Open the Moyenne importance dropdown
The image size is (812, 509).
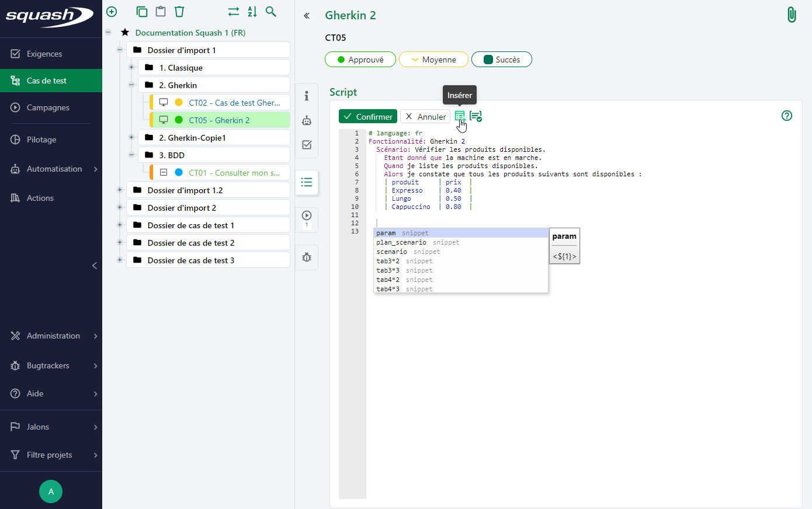point(433,59)
